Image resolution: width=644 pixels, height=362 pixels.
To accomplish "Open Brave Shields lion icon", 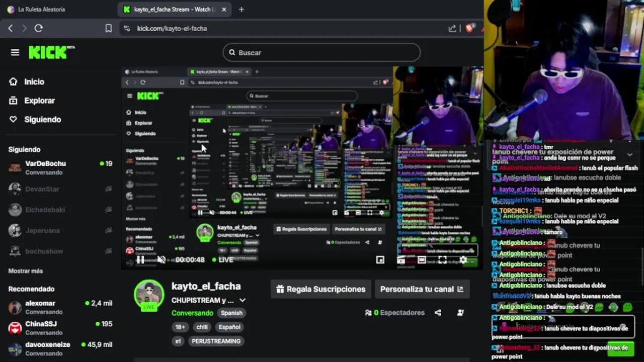I will click(x=469, y=29).
